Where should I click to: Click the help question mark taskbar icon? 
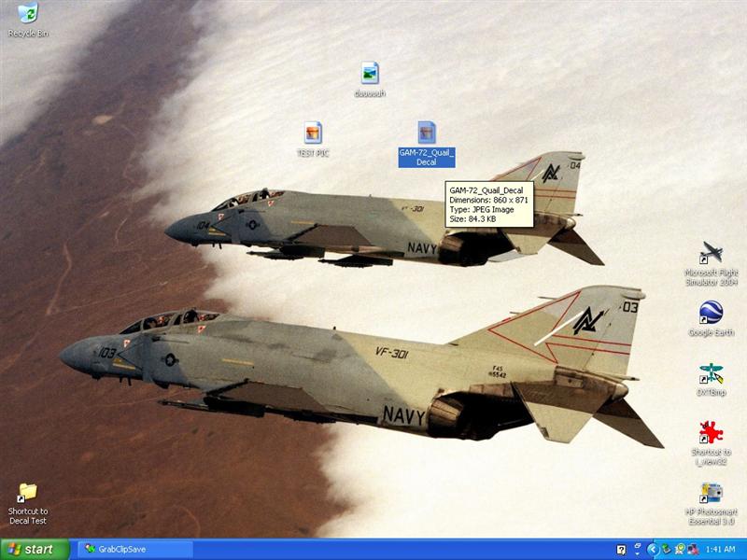click(x=621, y=550)
